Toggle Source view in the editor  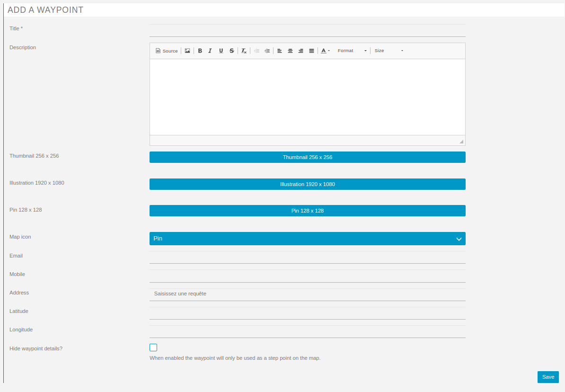167,51
